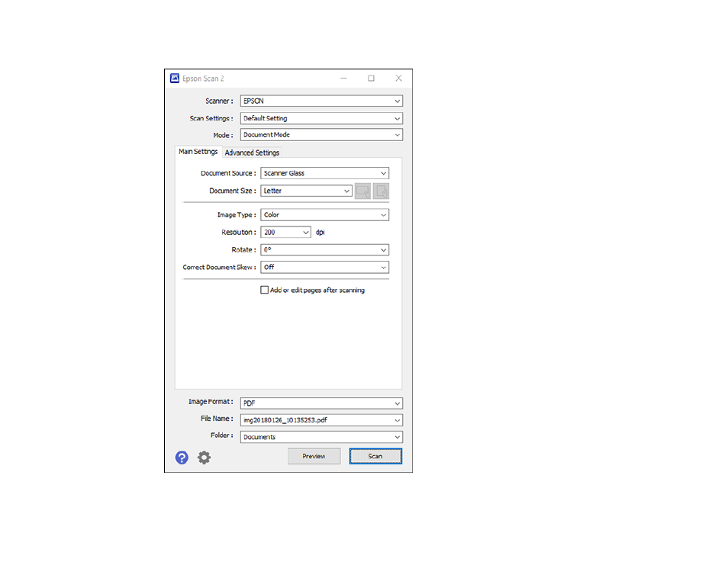Maximize the Epson Scan 2 window
This screenshot has height=562, width=728.
371,79
